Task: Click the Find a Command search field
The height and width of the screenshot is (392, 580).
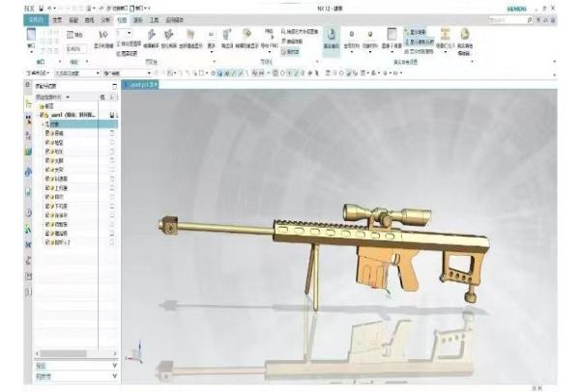Action: pyautogui.click(x=503, y=18)
